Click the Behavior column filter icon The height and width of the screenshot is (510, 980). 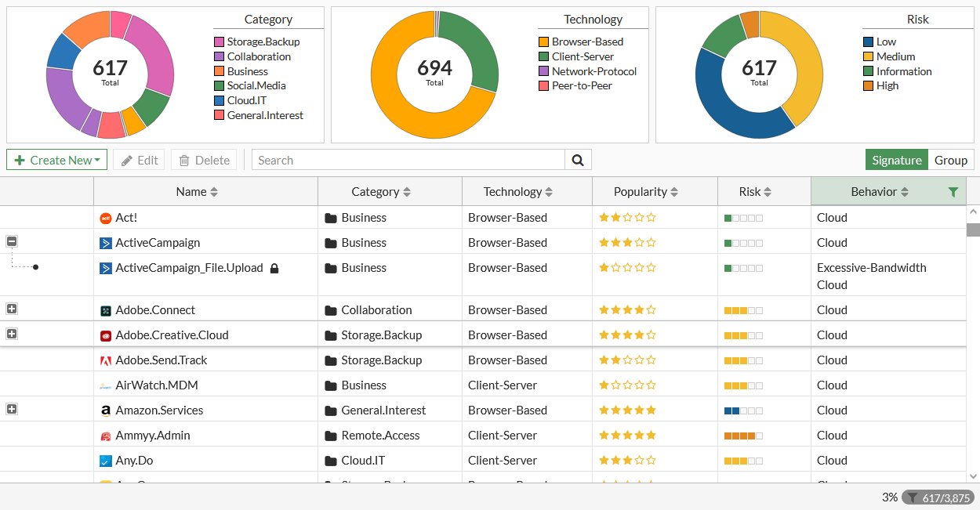(x=953, y=192)
